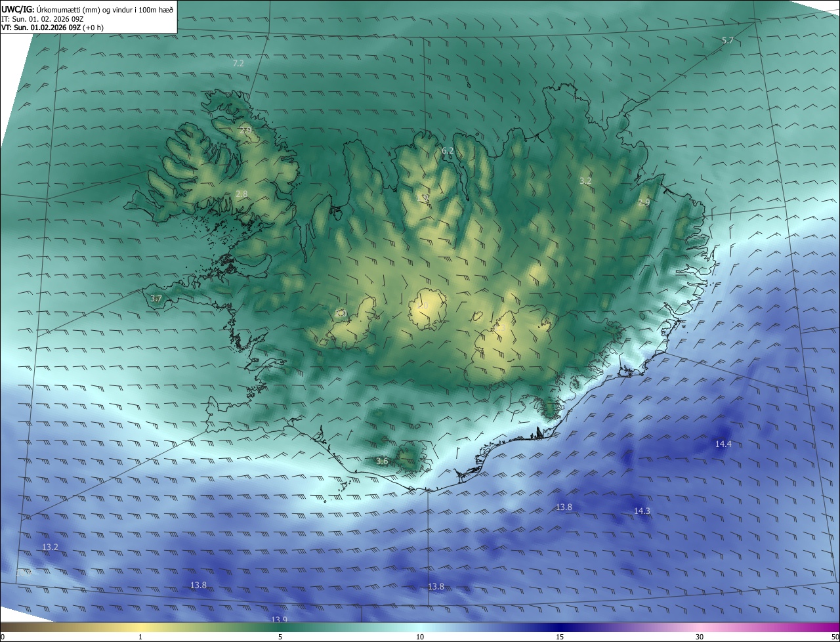Click the 13.8 value nearest the 13.2 label
Image resolution: width=840 pixels, height=642 pixels.
[x=198, y=585]
